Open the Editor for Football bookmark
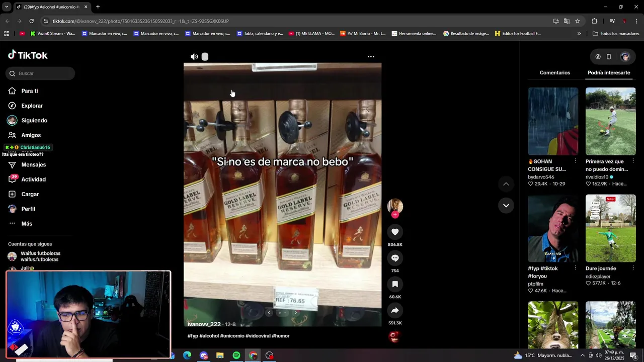Viewport: 644px width, 362px height. pos(518,34)
